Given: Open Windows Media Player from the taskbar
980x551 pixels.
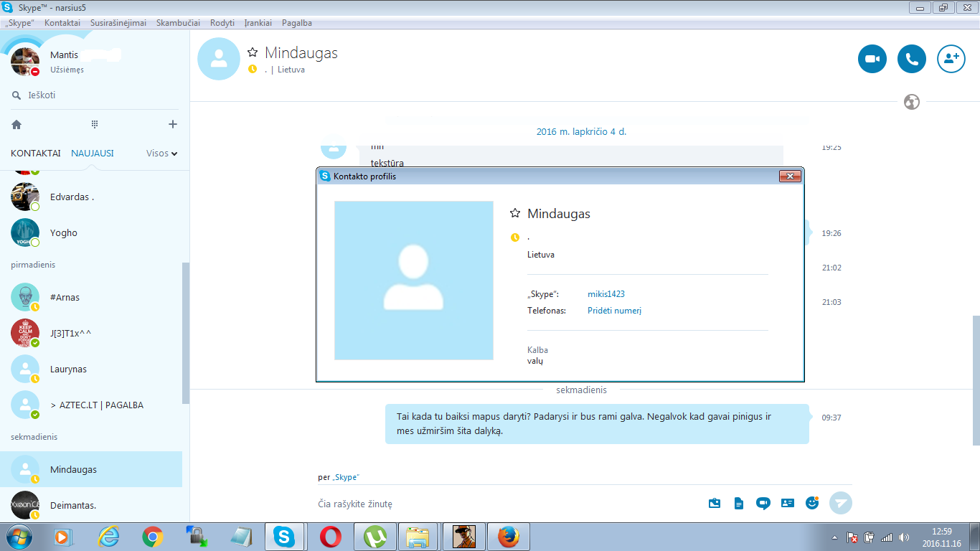Looking at the screenshot, I should 64,536.
